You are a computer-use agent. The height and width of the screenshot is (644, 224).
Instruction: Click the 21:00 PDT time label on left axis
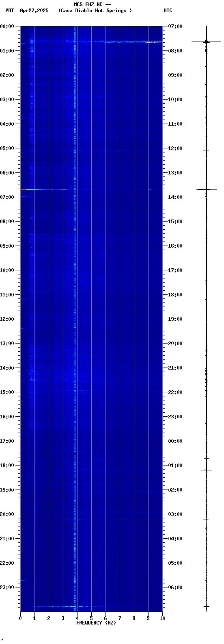(7, 539)
